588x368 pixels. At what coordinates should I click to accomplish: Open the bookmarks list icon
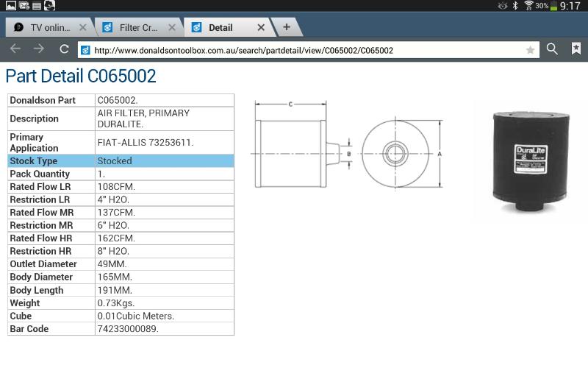click(x=576, y=49)
